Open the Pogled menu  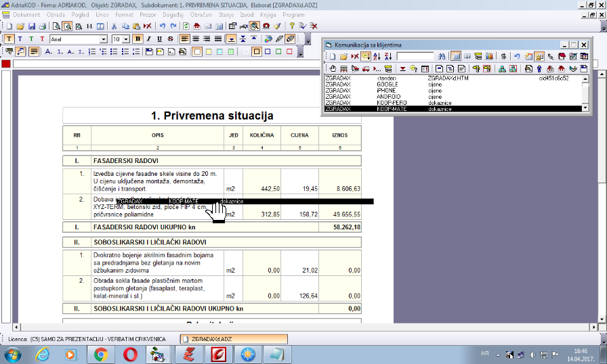(80, 15)
